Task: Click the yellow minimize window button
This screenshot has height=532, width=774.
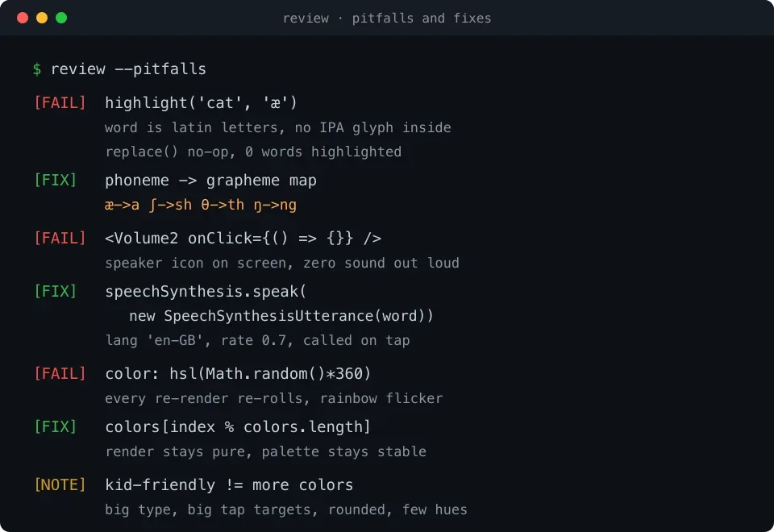Action: 42,18
